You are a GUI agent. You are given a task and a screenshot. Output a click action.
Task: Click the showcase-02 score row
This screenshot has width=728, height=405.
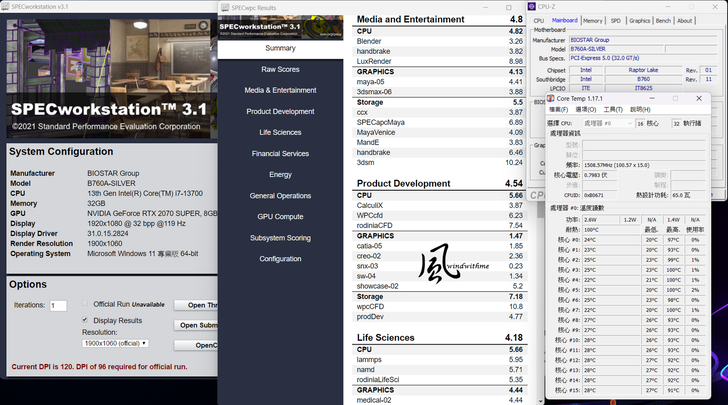[439, 286]
